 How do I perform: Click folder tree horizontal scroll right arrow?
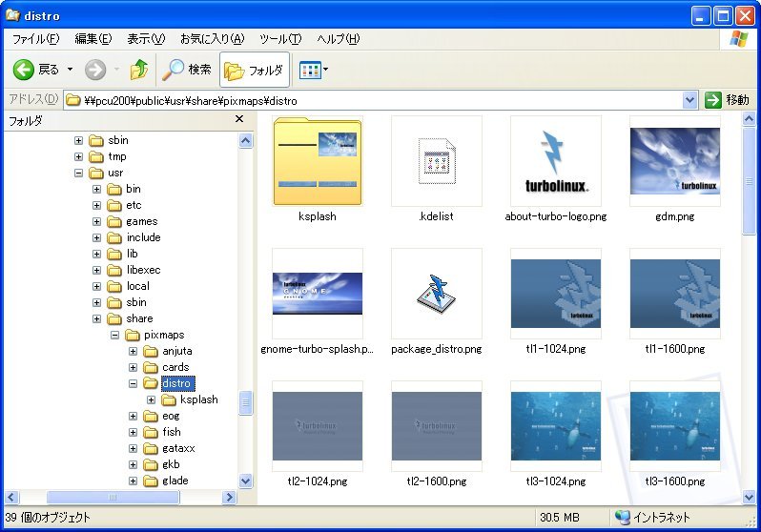click(x=229, y=497)
